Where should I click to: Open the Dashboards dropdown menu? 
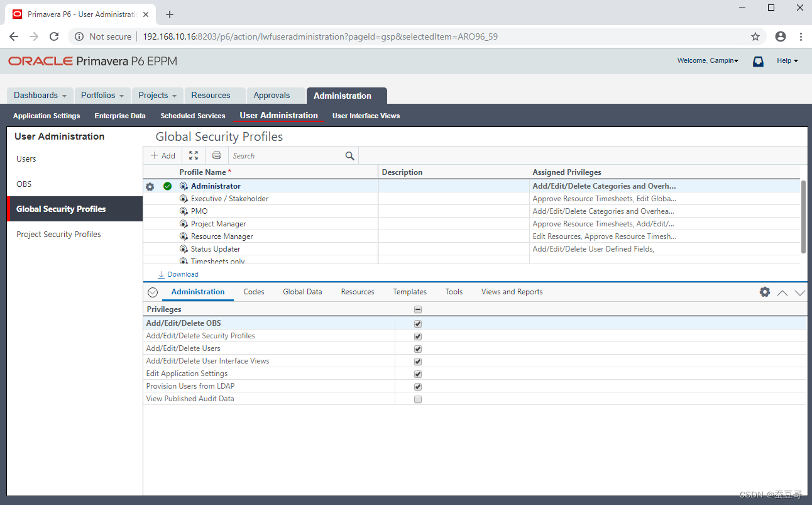pyautogui.click(x=40, y=96)
